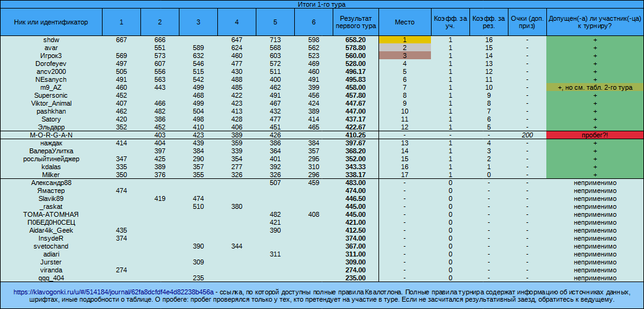Select the result value 495.83
This screenshot has height=309, width=644.
coord(356,79)
